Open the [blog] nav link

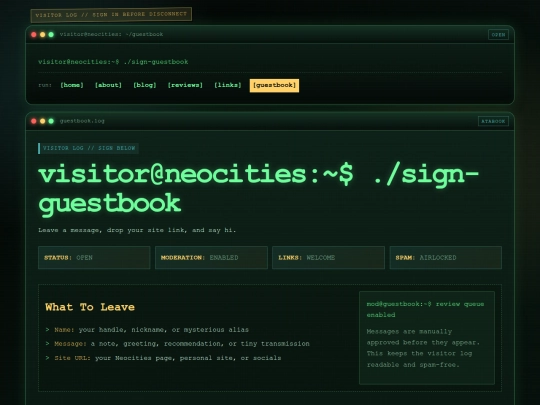click(x=145, y=85)
